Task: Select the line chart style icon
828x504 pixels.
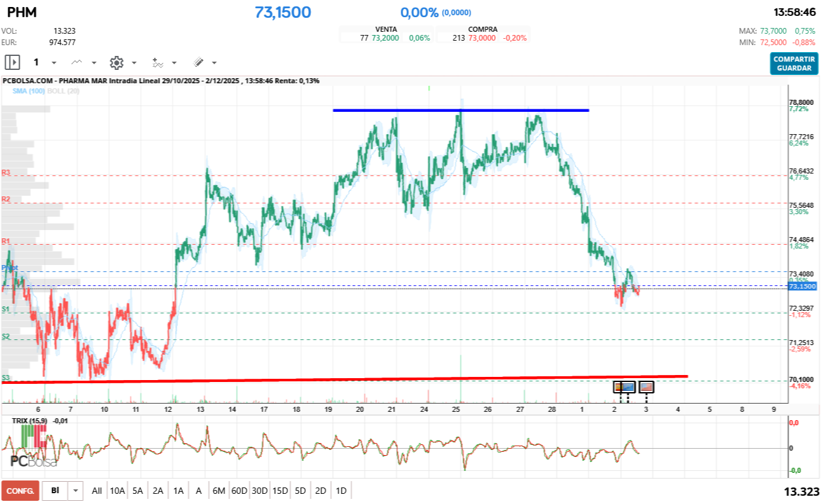Action: pyautogui.click(x=76, y=62)
